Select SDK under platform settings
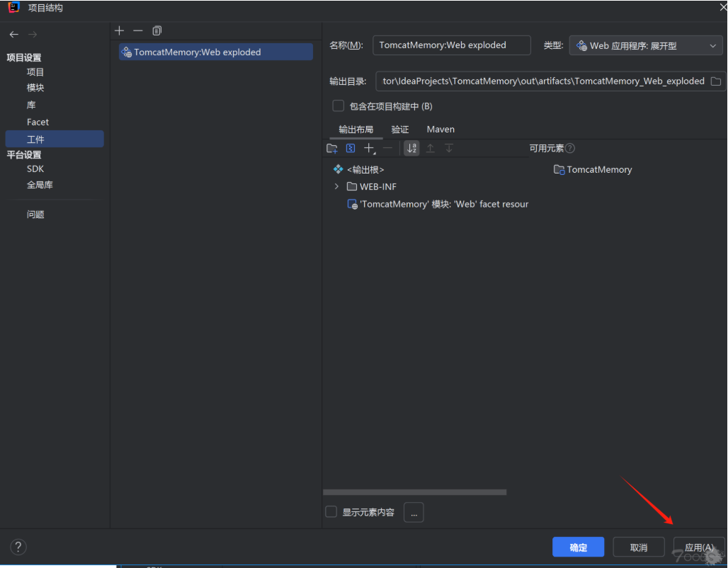 pyautogui.click(x=35, y=169)
